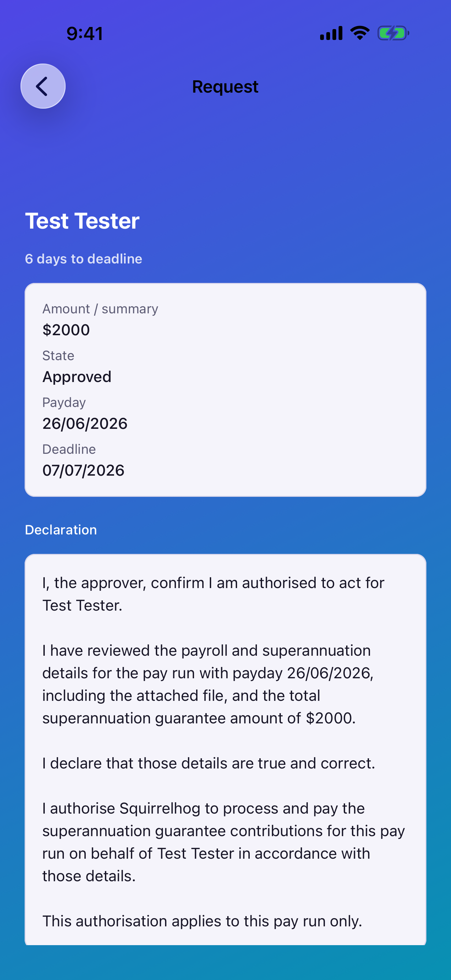
Task: Tap the State label
Action: [x=58, y=355]
